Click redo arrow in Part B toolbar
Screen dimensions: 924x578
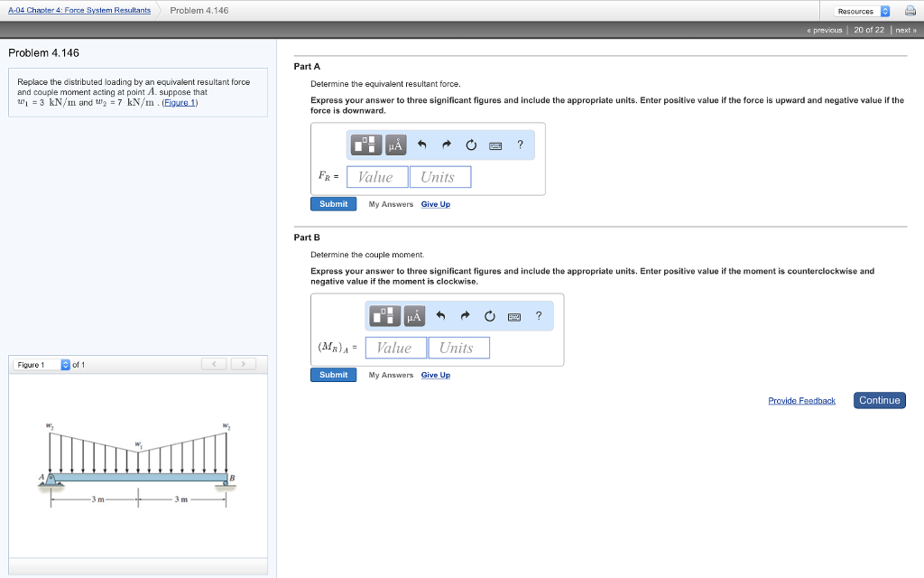(466, 315)
